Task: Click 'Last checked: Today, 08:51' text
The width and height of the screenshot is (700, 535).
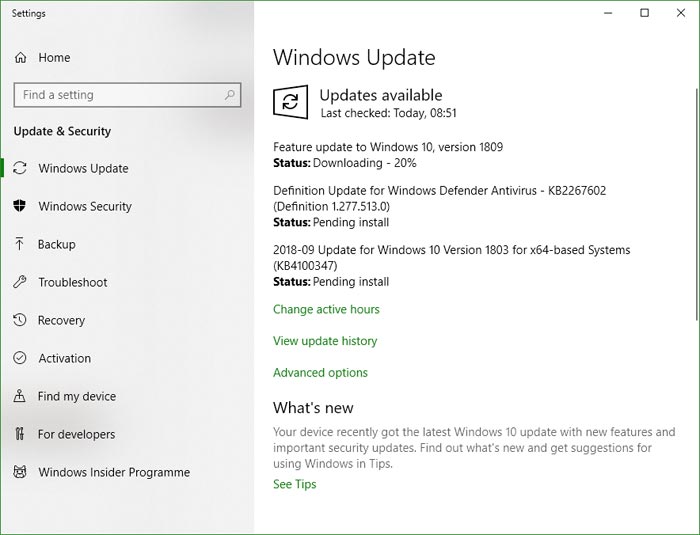Action: (x=388, y=113)
